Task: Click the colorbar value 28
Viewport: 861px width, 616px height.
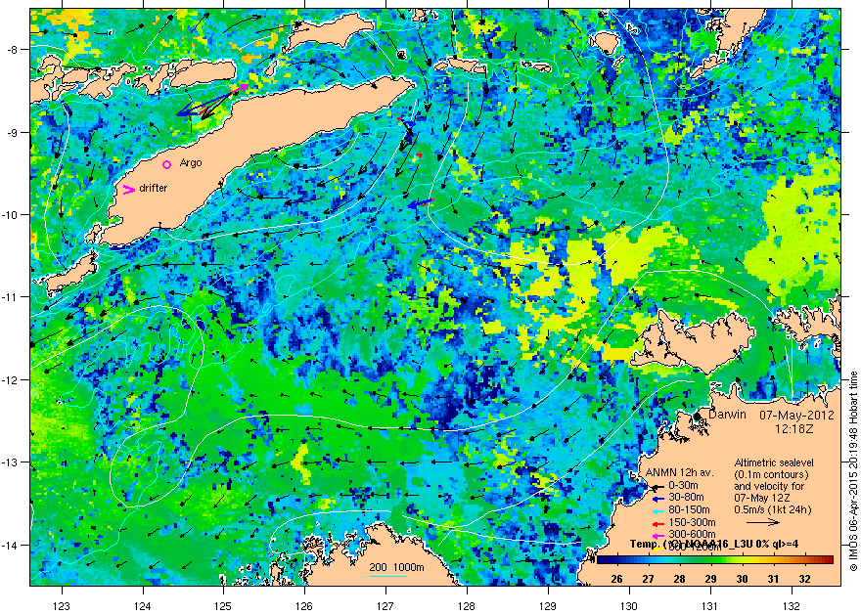Action: pyautogui.click(x=680, y=579)
